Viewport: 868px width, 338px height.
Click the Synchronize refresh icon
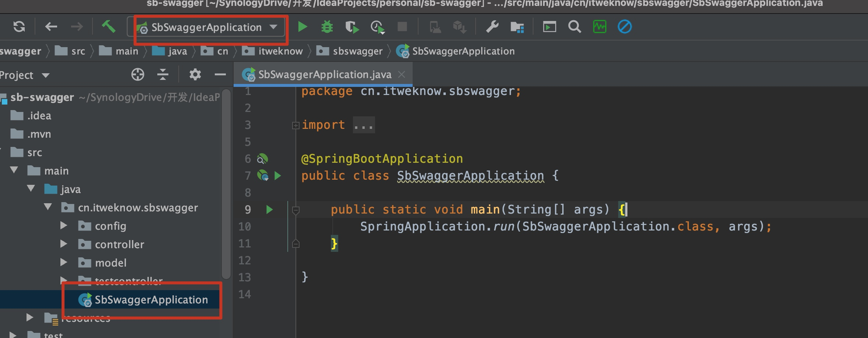tap(19, 27)
